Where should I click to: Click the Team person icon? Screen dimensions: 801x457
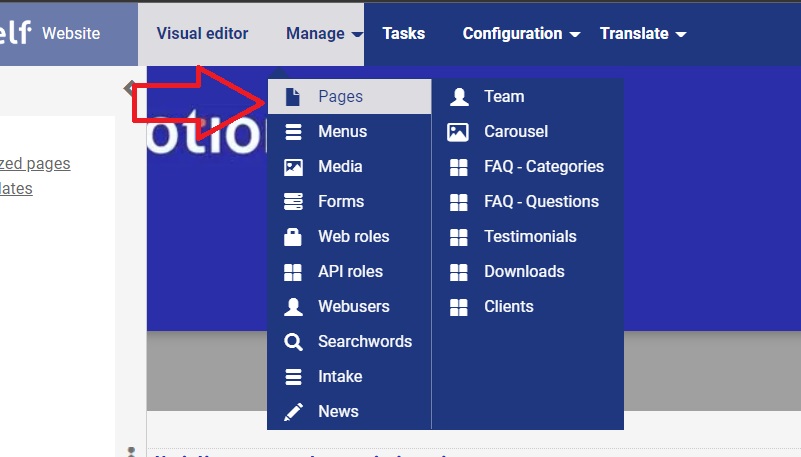pos(458,97)
